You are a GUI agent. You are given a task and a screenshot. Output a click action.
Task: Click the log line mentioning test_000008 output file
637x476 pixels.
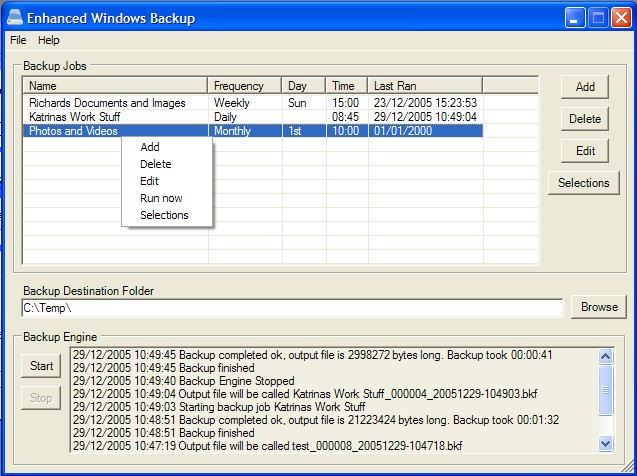point(267,446)
